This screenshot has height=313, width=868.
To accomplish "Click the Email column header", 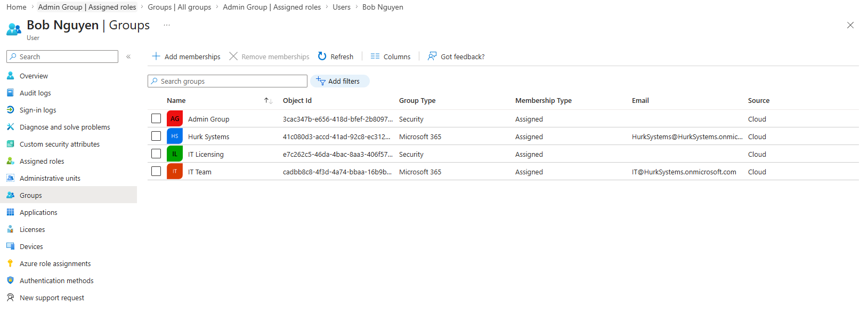I will (640, 100).
